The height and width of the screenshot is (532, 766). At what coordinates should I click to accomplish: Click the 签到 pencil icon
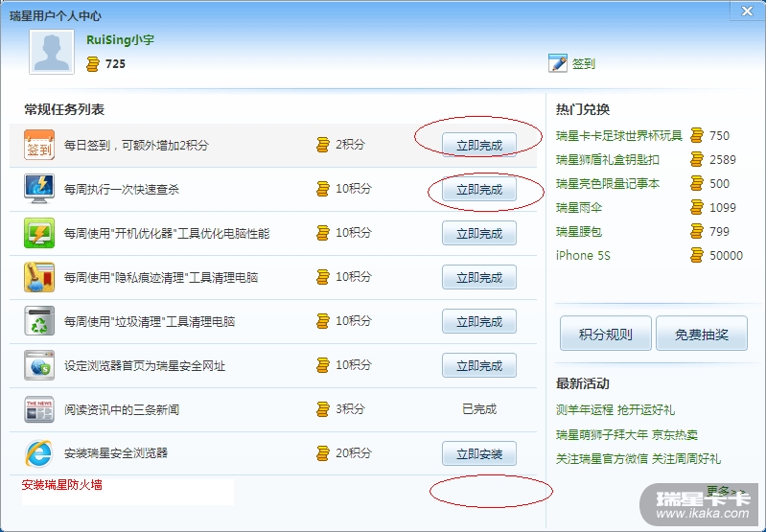[x=557, y=63]
